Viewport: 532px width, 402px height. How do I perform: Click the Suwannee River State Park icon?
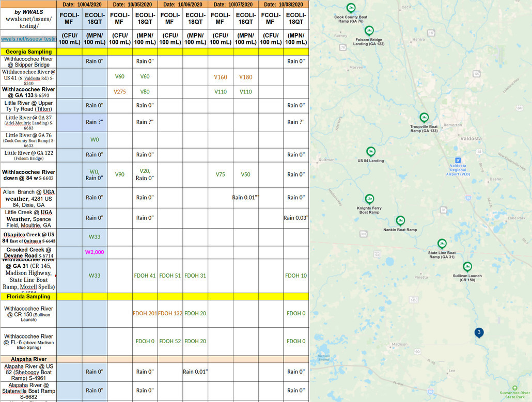point(514,388)
